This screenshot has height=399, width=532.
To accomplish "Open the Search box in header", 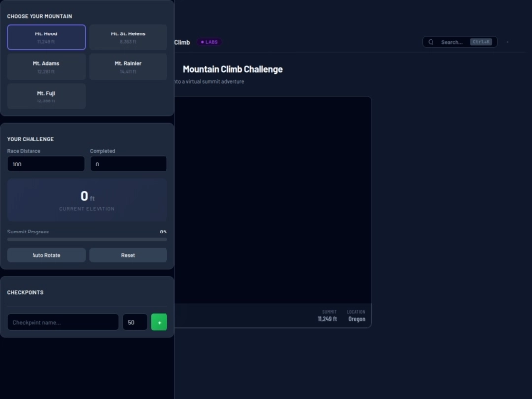I will (x=459, y=42).
